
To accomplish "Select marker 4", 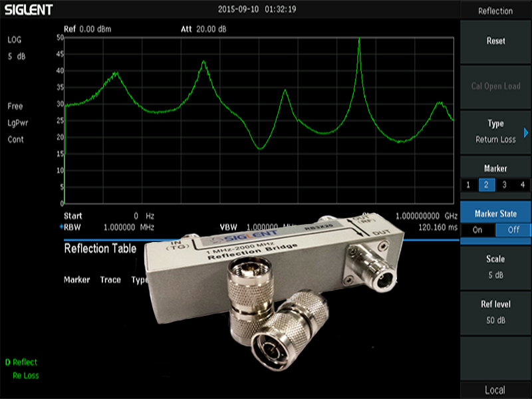I will point(523,185).
